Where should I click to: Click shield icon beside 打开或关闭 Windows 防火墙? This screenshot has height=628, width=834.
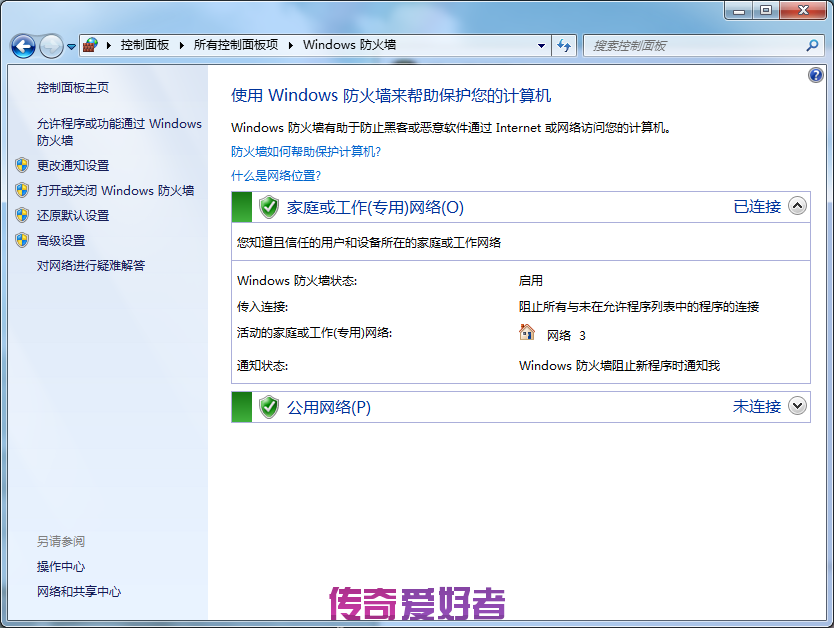point(22,190)
